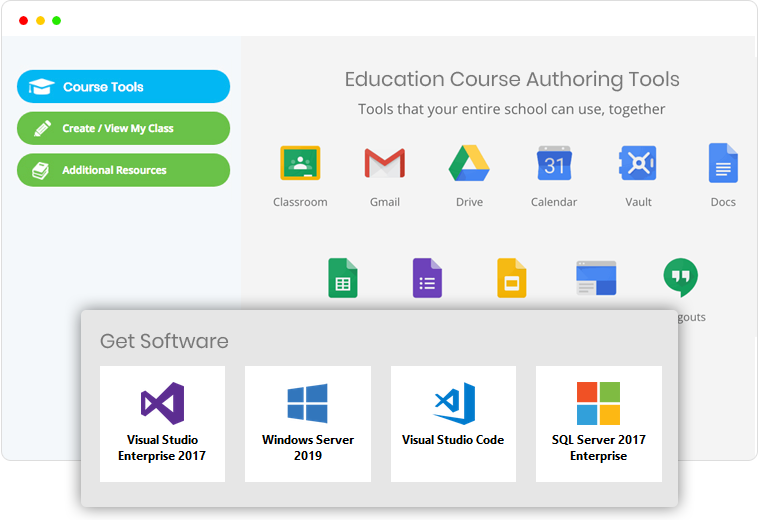Click the Visual Studio Code logo
760x520 pixels.
[454, 403]
